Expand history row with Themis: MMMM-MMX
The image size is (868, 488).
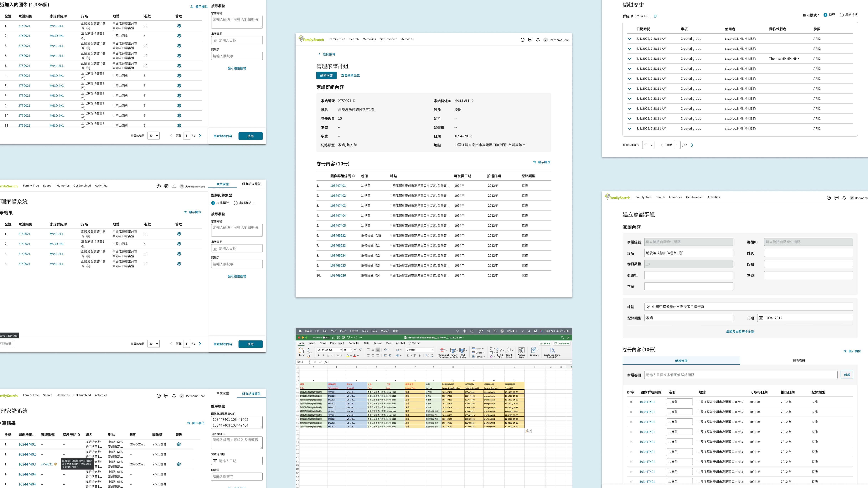[629, 59]
